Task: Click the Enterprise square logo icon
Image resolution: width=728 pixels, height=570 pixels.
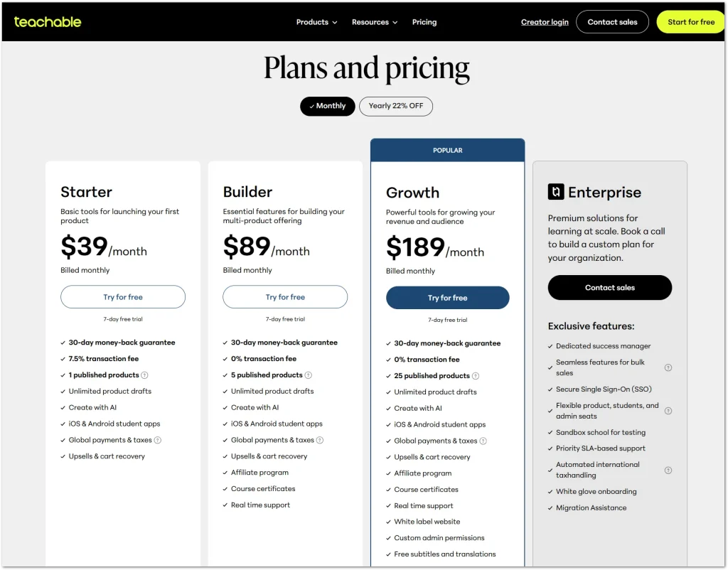Action: (556, 191)
